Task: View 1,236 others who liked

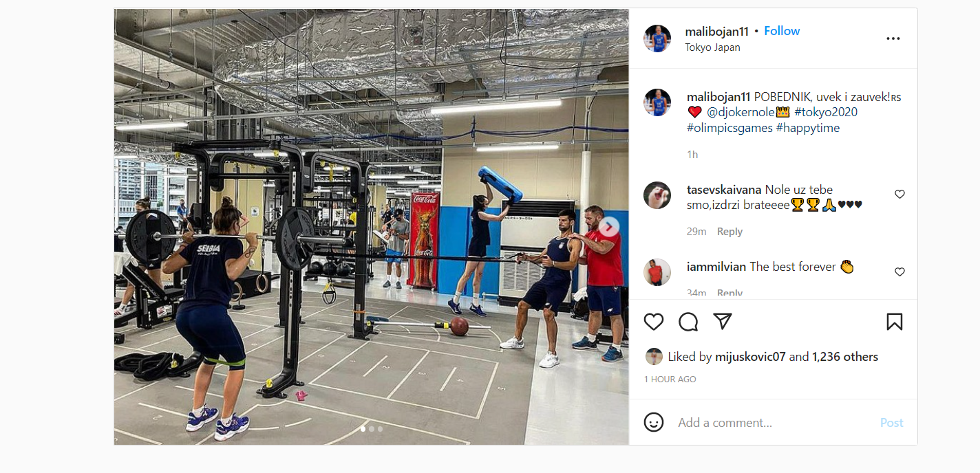Action: click(845, 357)
